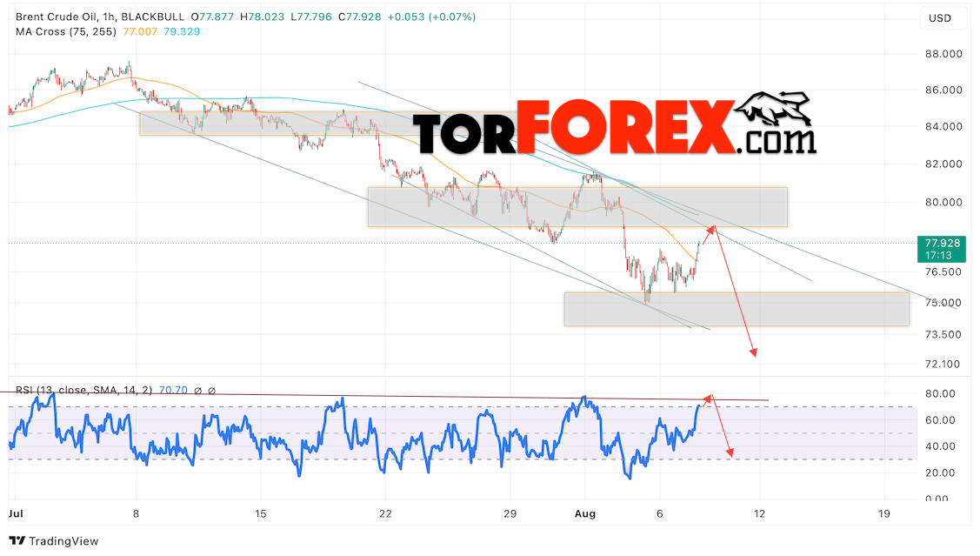Click the 79.329 MA value
The height and width of the screenshot is (556, 980).
tap(182, 31)
